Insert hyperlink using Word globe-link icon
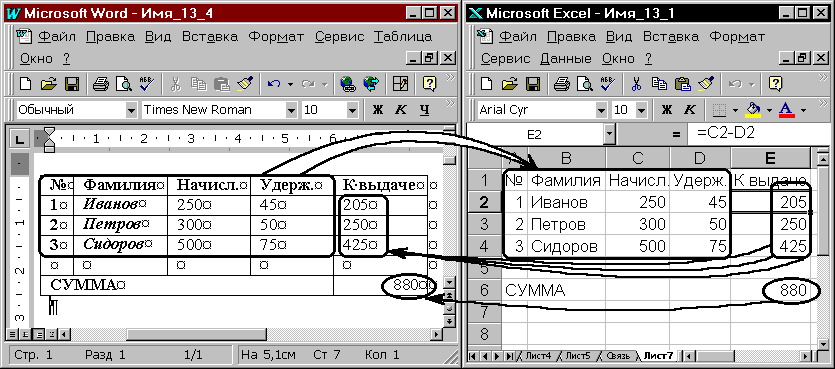 [x=348, y=84]
